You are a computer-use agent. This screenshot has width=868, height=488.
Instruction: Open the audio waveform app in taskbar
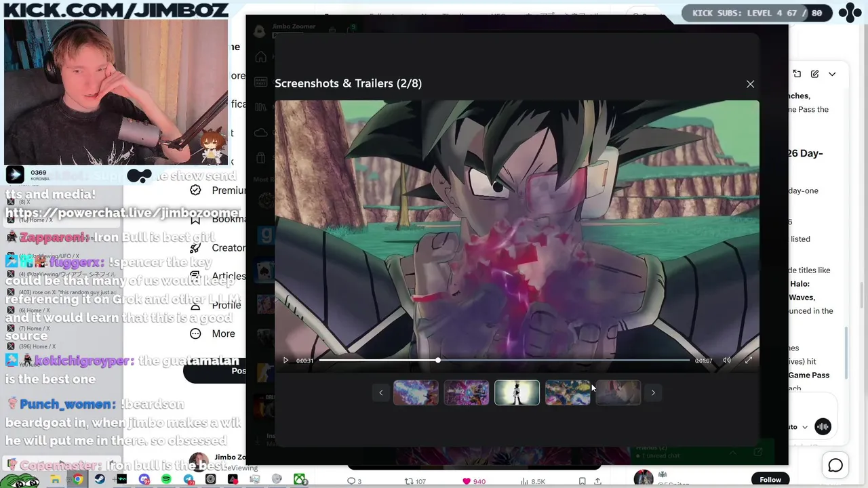pyautogui.click(x=122, y=480)
